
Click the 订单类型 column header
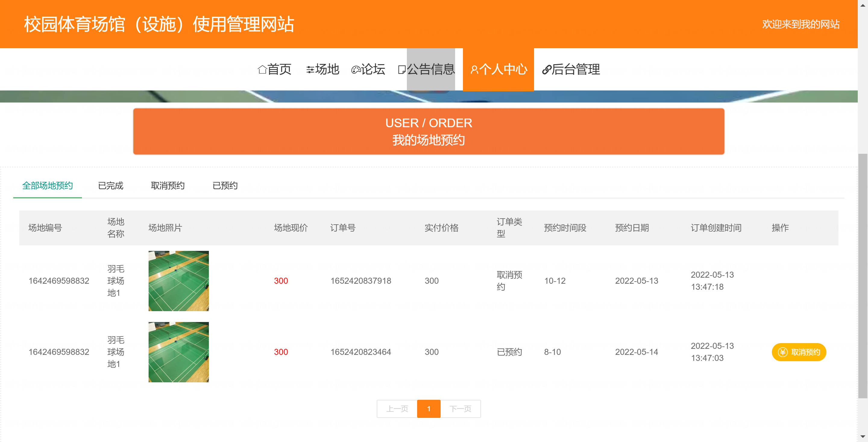pos(509,228)
